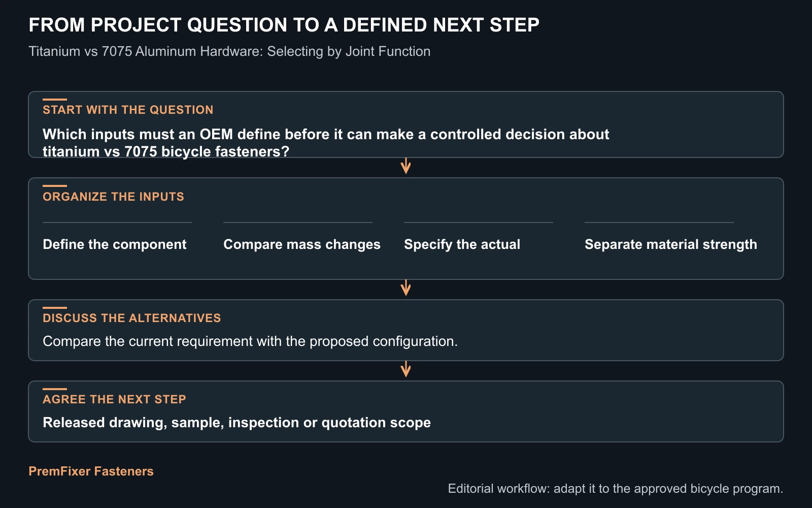The image size is (812, 508).
Task: Click the orange accent bar above Start With The Question
Action: 55,100
